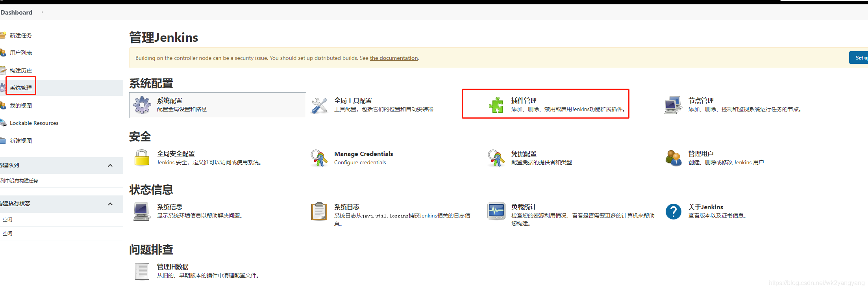This screenshot has width=868, height=290.
Task: Click the 管理用户 people icon
Action: pos(674,158)
